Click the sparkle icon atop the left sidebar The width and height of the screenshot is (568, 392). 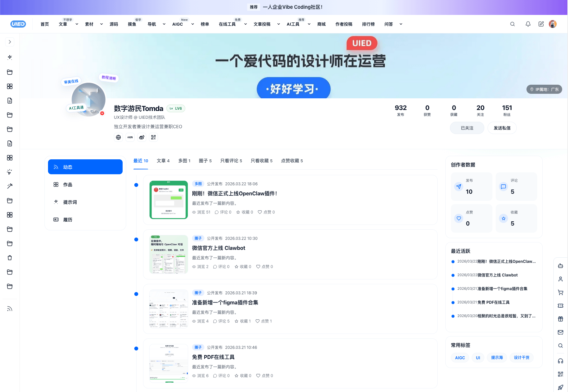click(10, 57)
